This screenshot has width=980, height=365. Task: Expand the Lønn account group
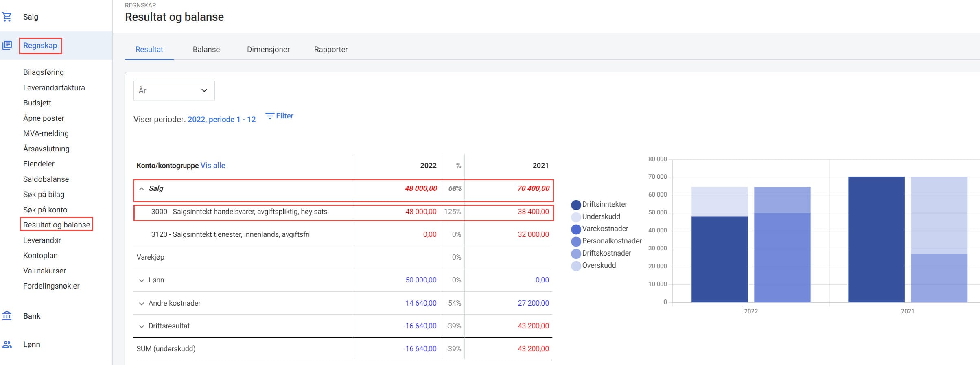click(x=142, y=280)
